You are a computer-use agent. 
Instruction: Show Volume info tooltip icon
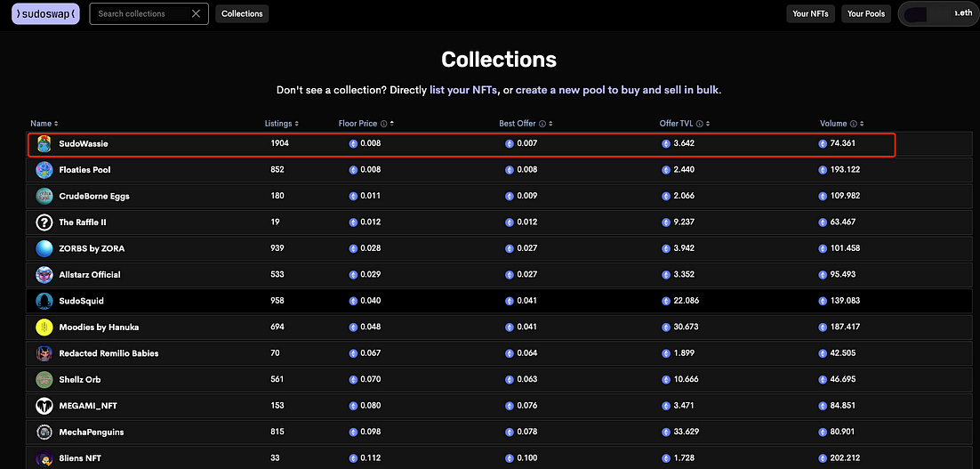[853, 124]
